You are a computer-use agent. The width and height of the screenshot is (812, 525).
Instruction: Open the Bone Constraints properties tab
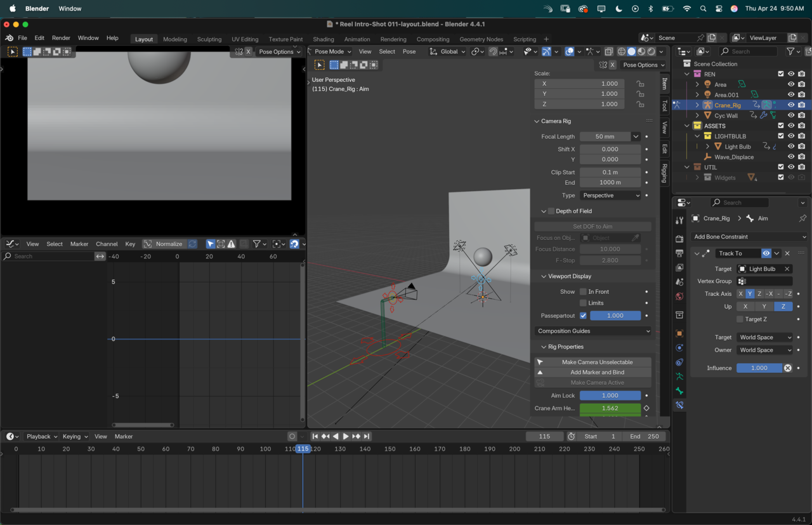click(x=679, y=405)
